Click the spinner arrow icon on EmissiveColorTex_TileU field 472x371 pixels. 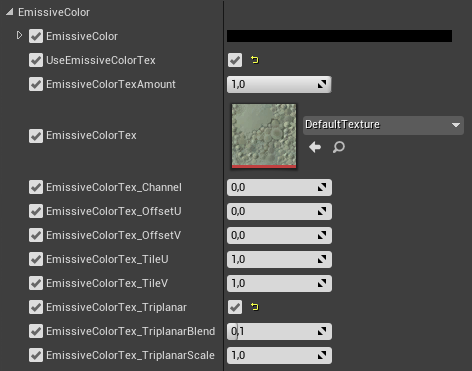coord(322,259)
